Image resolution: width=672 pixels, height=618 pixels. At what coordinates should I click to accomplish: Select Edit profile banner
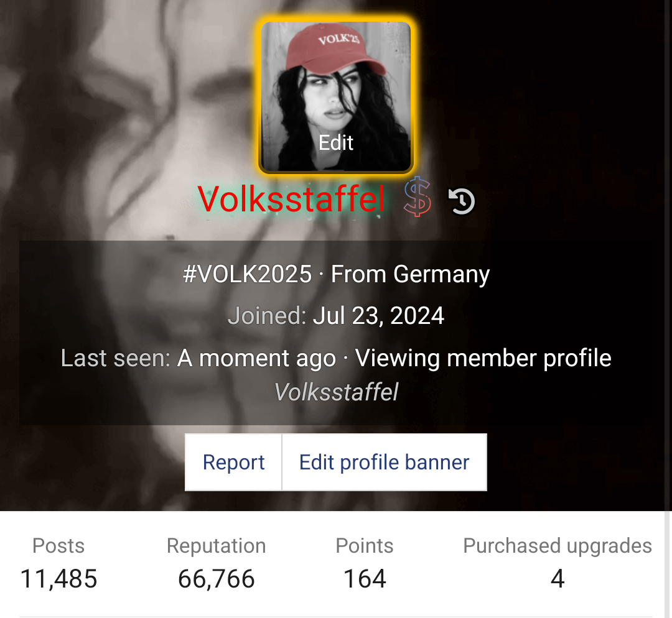point(384,462)
